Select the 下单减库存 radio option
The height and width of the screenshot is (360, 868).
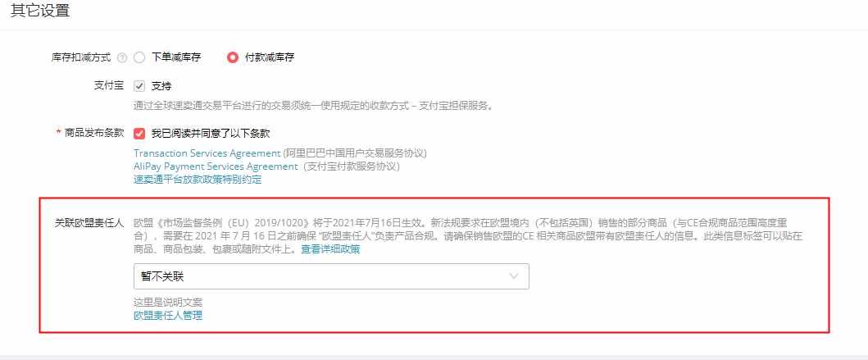click(139, 57)
